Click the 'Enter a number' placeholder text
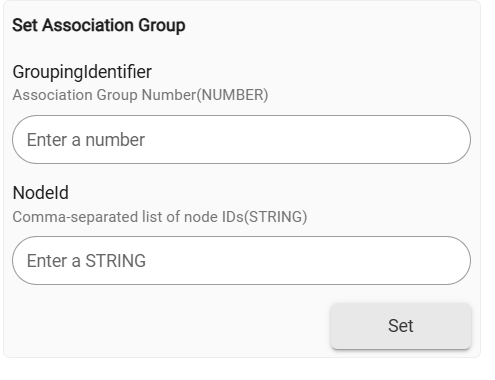This screenshot has height=380, width=495. tap(86, 140)
